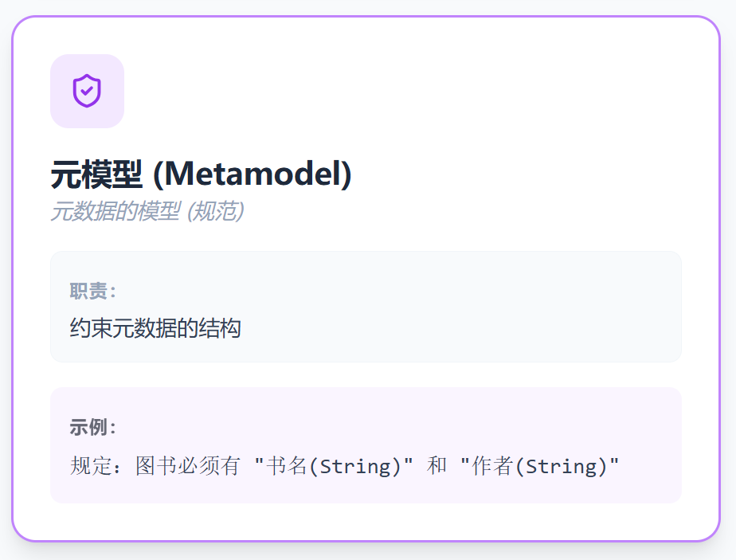Click the 和 character between the snippets

coord(437,466)
